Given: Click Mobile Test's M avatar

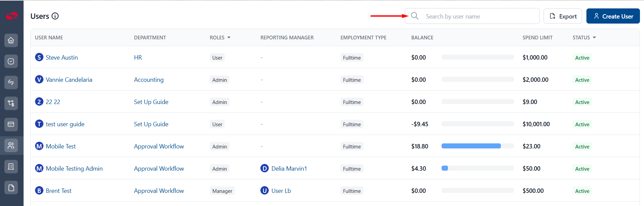Looking at the screenshot, I should point(39,146).
